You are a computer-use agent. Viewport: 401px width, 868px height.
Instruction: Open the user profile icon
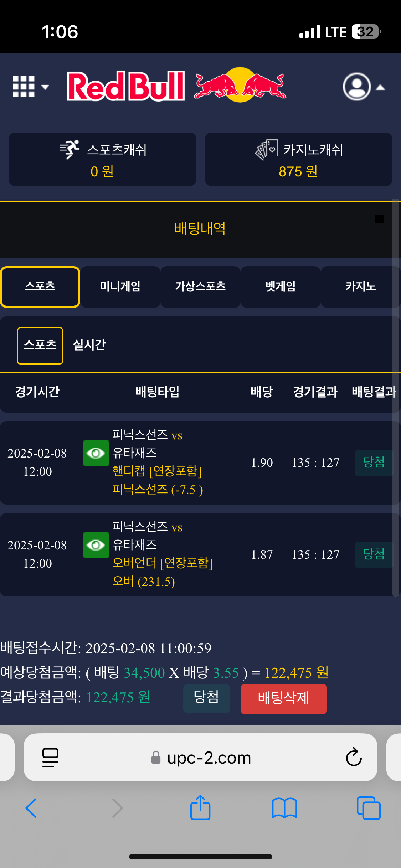pyautogui.click(x=356, y=87)
